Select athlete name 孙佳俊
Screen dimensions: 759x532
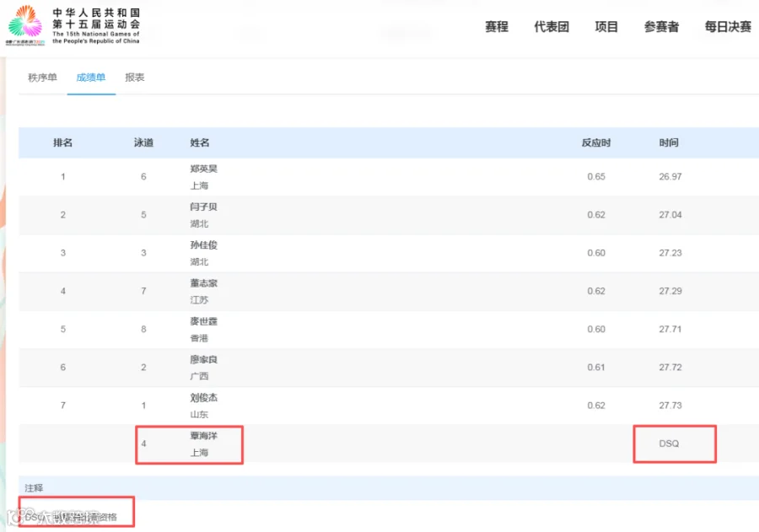point(204,245)
